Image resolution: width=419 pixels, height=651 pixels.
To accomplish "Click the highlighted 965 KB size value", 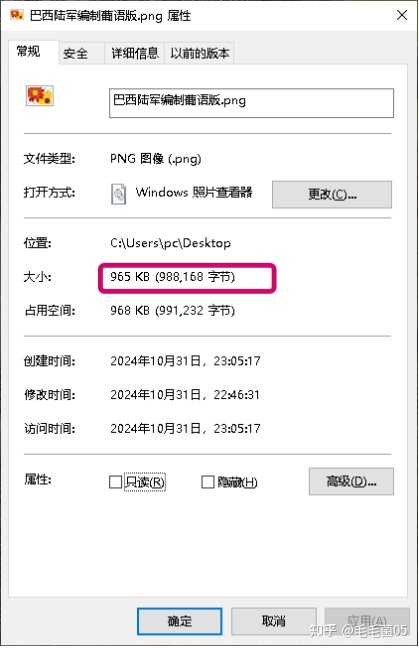I will coord(172,277).
